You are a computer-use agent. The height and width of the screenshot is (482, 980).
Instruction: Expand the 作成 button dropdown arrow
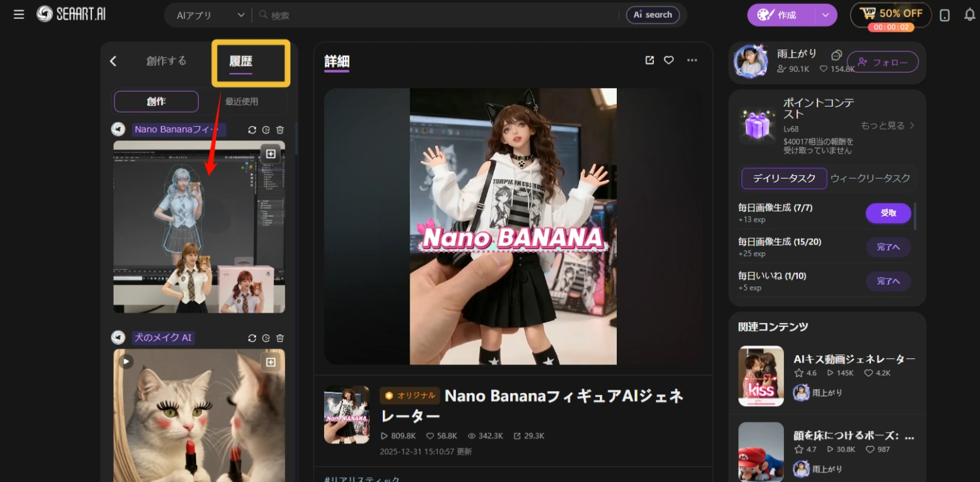pyautogui.click(x=826, y=15)
